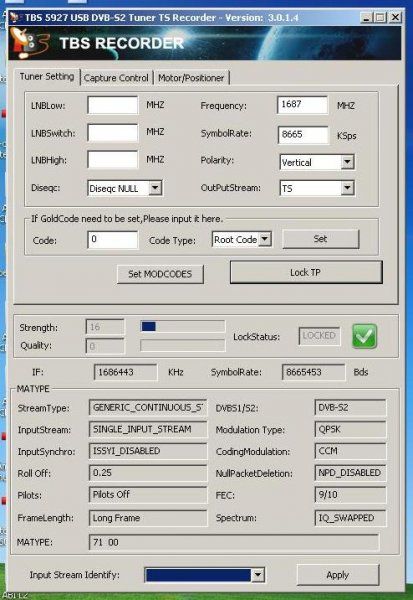Switch to the Tuner Setting tab
Image resolution: width=413 pixels, height=600 pixels.
click(x=47, y=77)
